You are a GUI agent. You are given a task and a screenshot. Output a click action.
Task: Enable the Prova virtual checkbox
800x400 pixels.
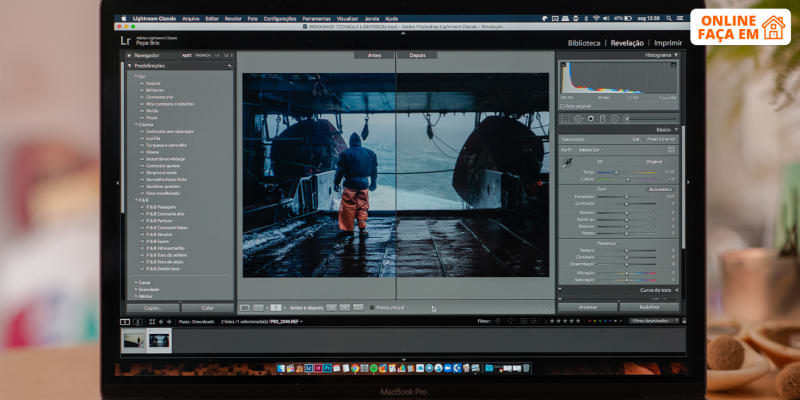point(372,308)
